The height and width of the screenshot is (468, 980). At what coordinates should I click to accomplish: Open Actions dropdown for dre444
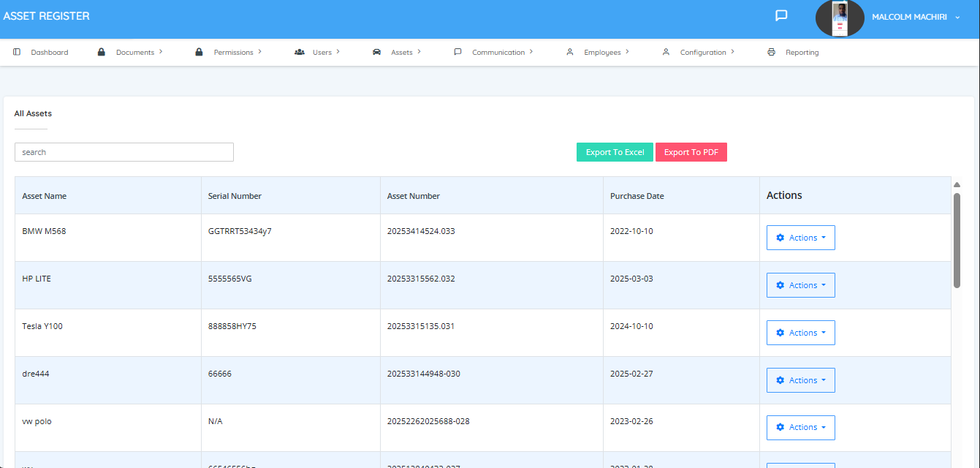pos(801,380)
